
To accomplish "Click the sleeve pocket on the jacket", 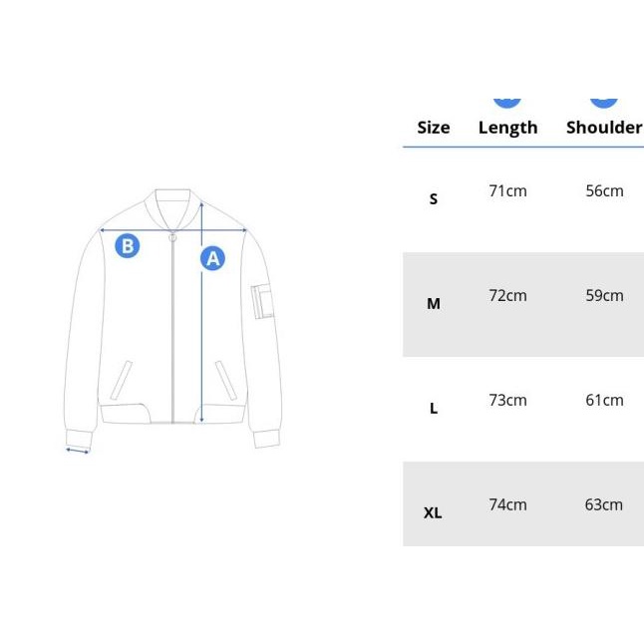I will [262, 301].
